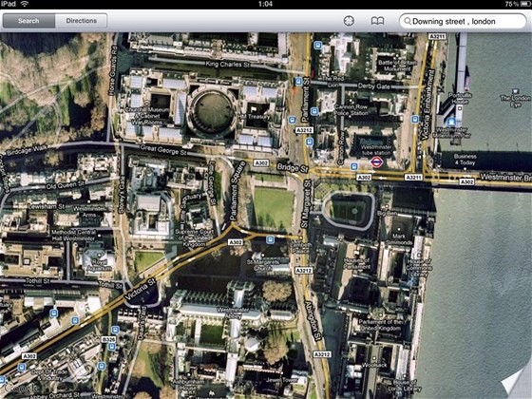
Task: Tap the 'Parliament Square' label
Action: pyautogui.click(x=237, y=190)
